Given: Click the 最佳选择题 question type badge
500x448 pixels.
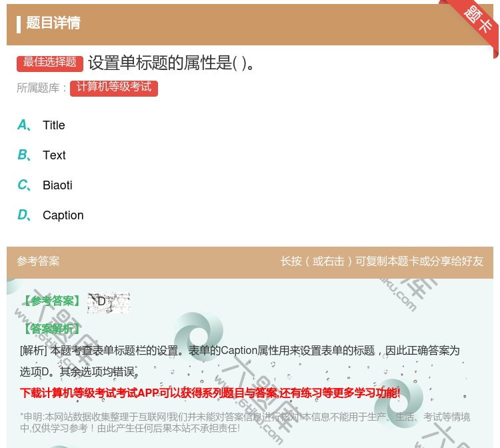Looking at the screenshot, I should 50,63.
